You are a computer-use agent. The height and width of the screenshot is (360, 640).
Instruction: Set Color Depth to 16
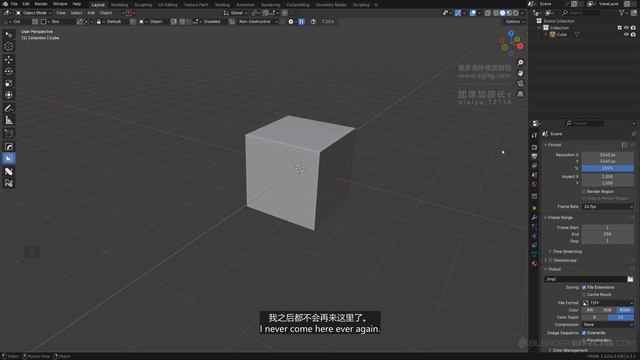tap(621, 317)
